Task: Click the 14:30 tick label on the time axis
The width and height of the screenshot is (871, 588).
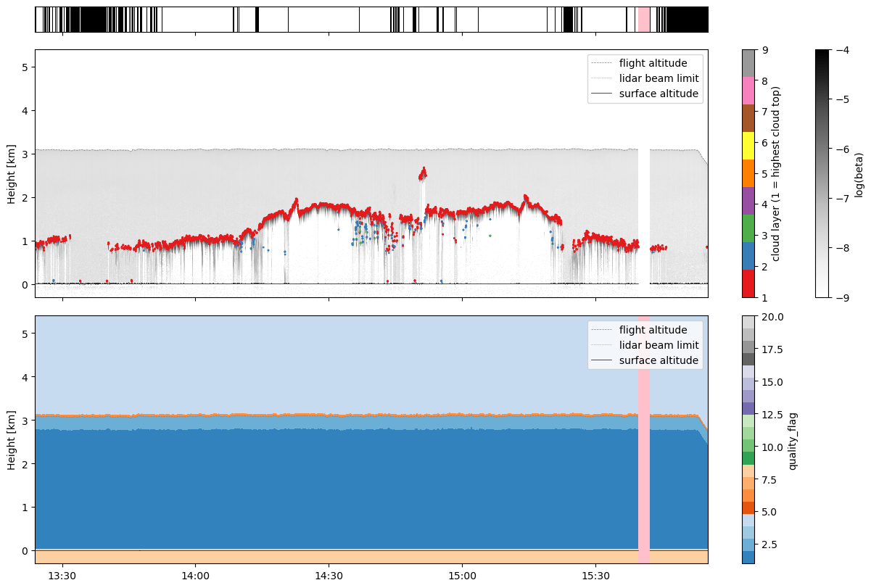Action: (x=329, y=576)
